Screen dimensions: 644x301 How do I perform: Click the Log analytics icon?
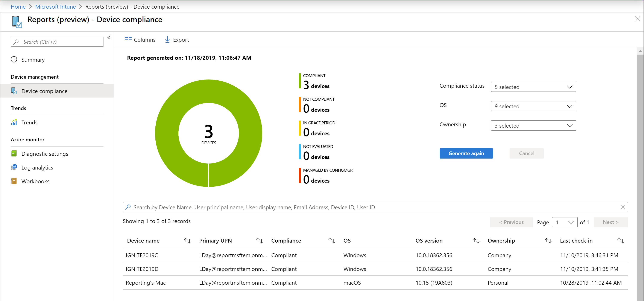click(14, 167)
